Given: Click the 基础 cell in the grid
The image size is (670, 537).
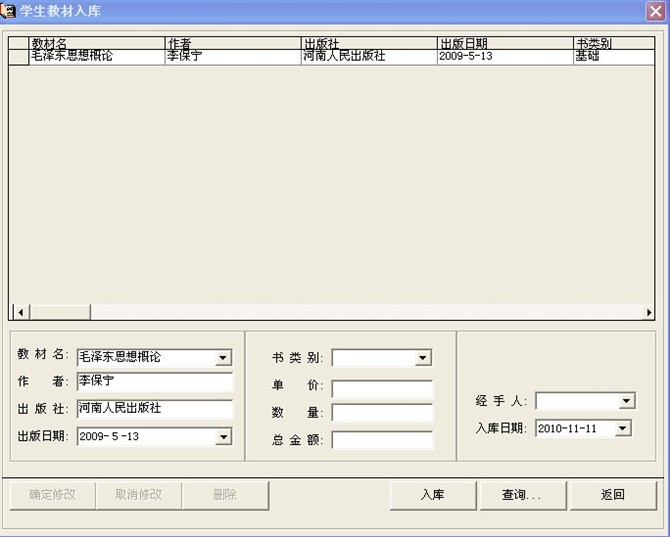Looking at the screenshot, I should click(614, 57).
